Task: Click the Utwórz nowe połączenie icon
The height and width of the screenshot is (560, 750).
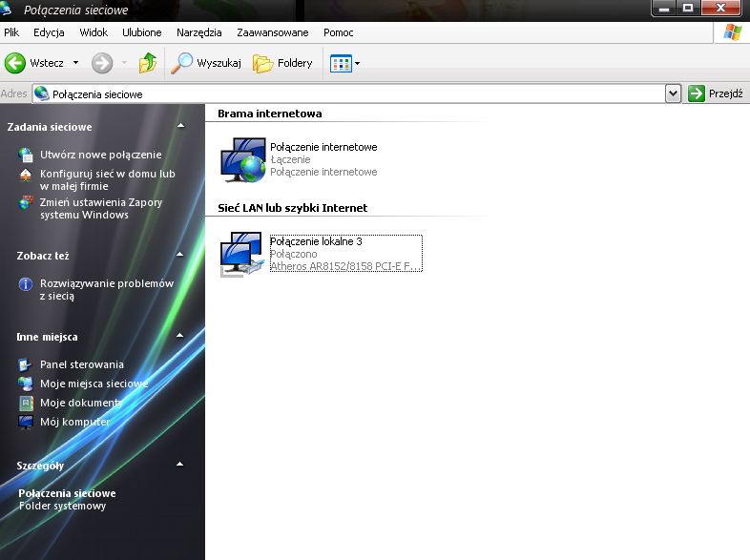Action: 26,155
